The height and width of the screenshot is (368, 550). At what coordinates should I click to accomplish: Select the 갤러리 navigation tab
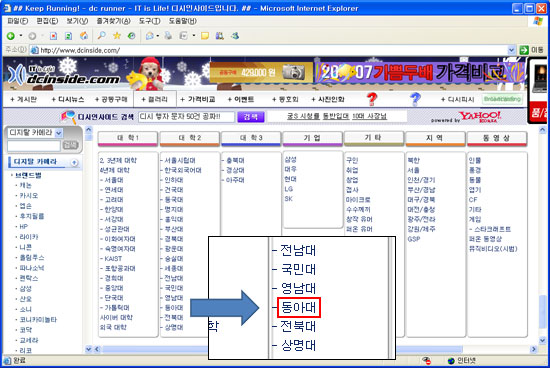[155, 100]
